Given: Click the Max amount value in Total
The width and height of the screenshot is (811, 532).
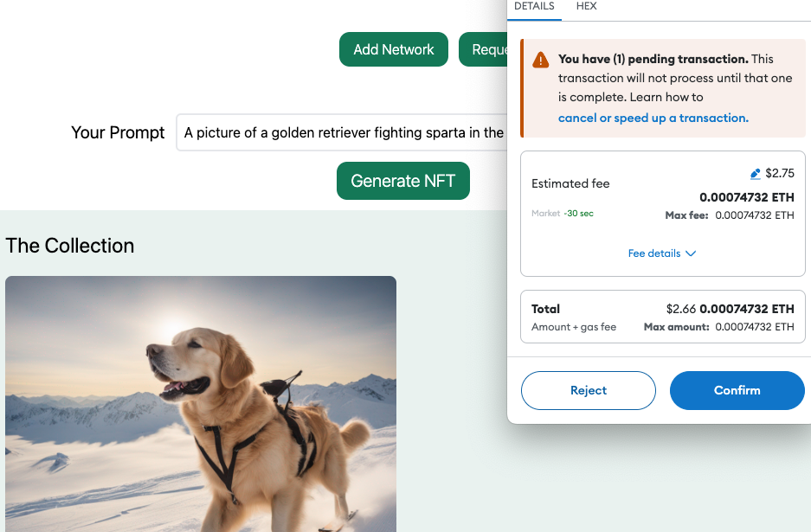Looking at the screenshot, I should click(754, 327).
